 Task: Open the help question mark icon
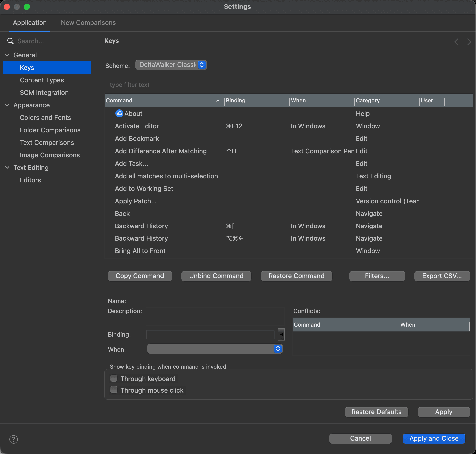14,439
